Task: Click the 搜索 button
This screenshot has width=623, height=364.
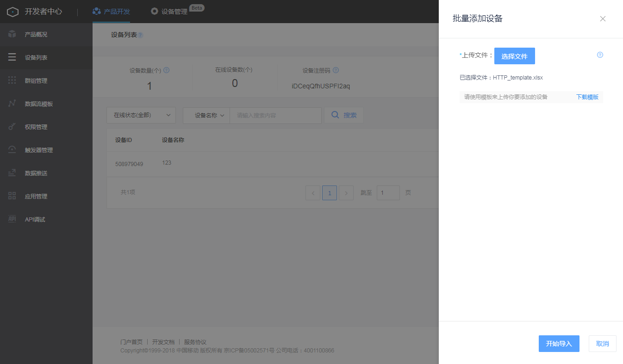Action: click(x=344, y=115)
